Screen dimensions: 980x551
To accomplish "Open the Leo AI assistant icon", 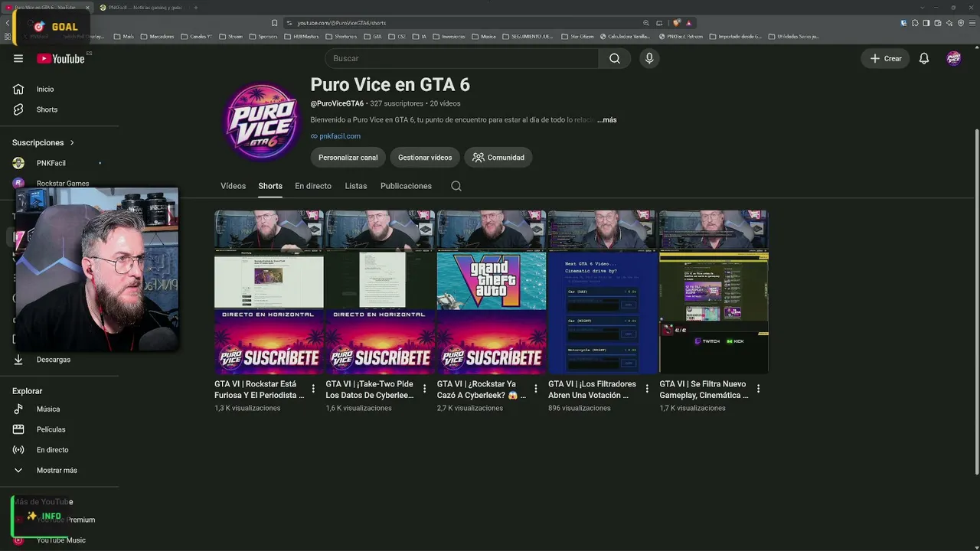I will coord(949,23).
